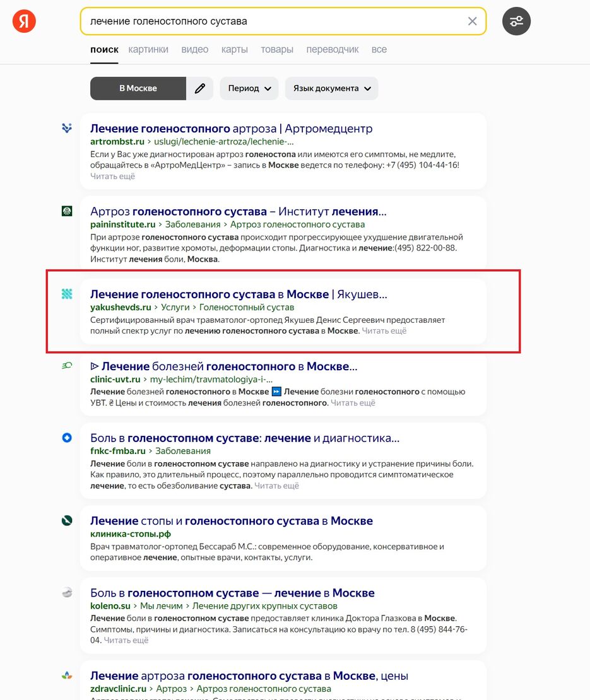Image resolution: width=590 pixels, height=700 pixels.
Task: Open the «все» services tab
Action: 379,50
